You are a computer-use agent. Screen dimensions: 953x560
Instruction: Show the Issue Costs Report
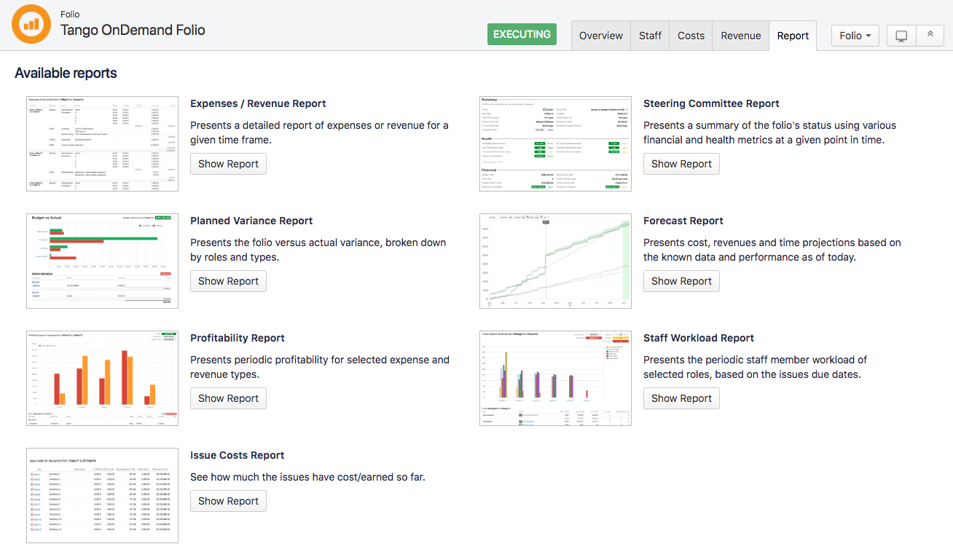(228, 501)
